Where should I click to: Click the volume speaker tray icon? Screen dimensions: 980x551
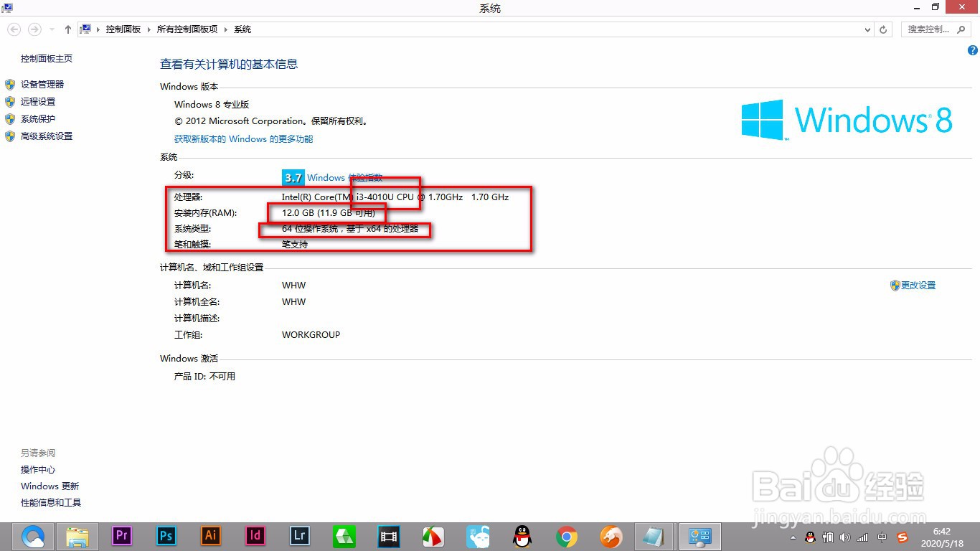click(x=845, y=537)
